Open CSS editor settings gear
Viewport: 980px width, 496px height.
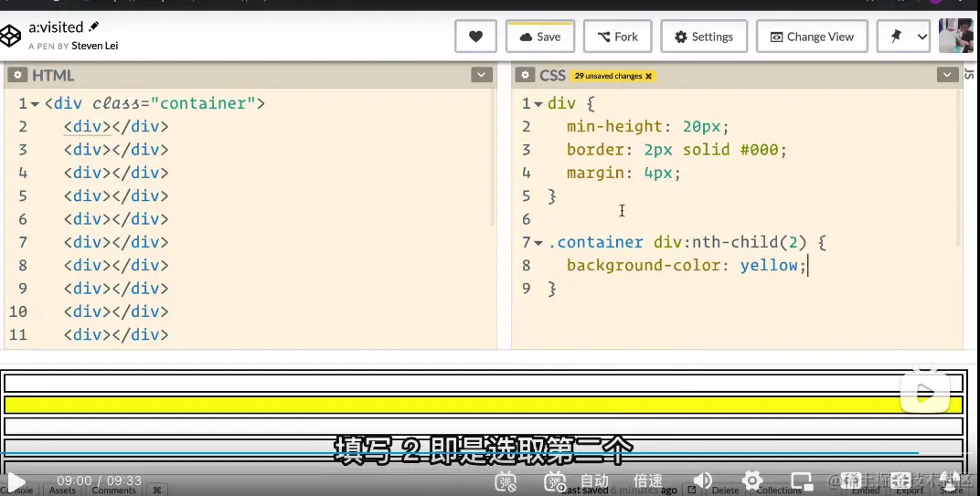coord(525,75)
